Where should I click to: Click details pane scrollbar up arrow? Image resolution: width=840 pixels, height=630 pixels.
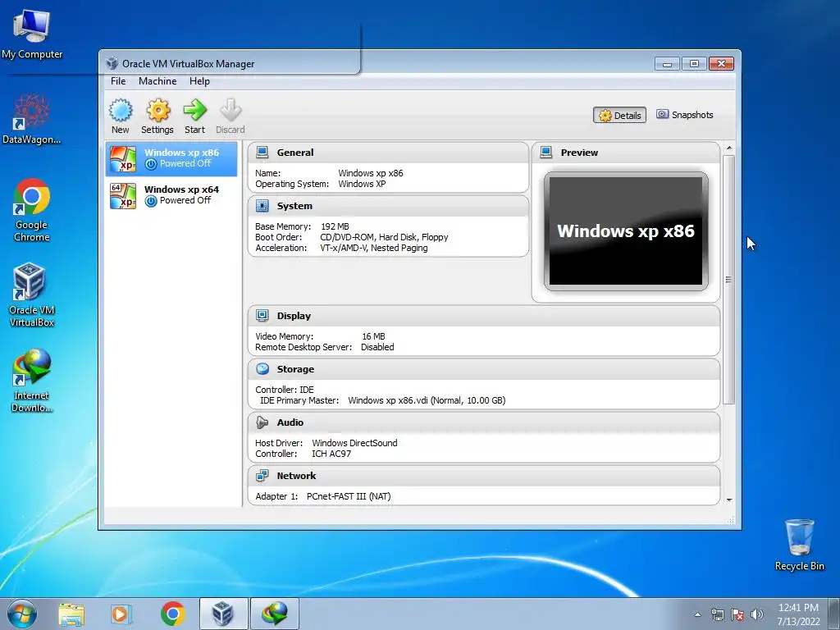(728, 148)
